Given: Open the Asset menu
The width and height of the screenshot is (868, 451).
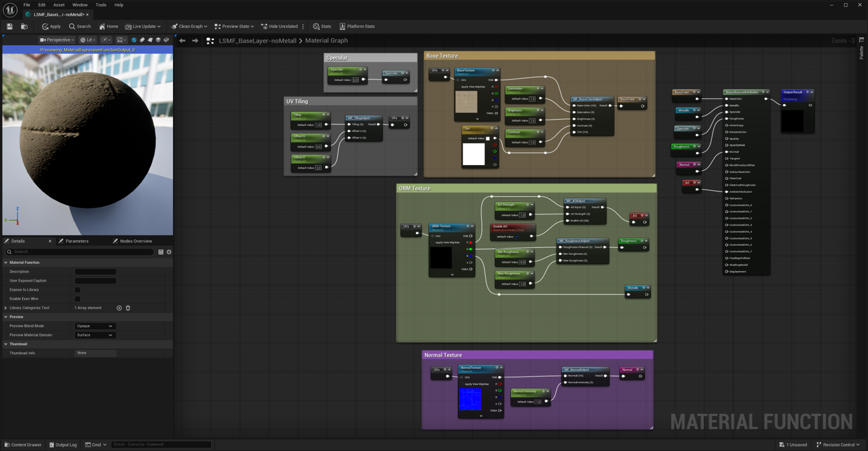Looking at the screenshot, I should click(59, 5).
